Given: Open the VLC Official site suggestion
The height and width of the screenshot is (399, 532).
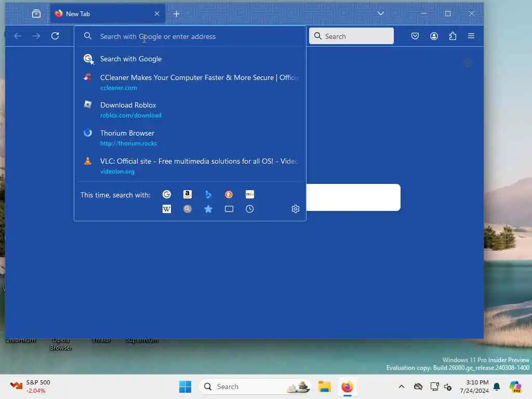Looking at the screenshot, I should pos(190,166).
